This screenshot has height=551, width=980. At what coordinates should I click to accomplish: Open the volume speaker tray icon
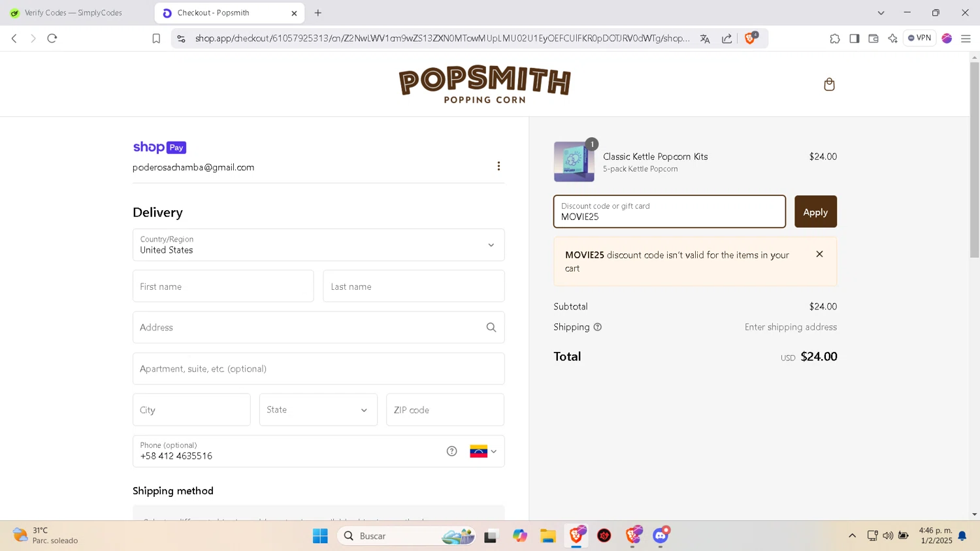click(x=888, y=535)
